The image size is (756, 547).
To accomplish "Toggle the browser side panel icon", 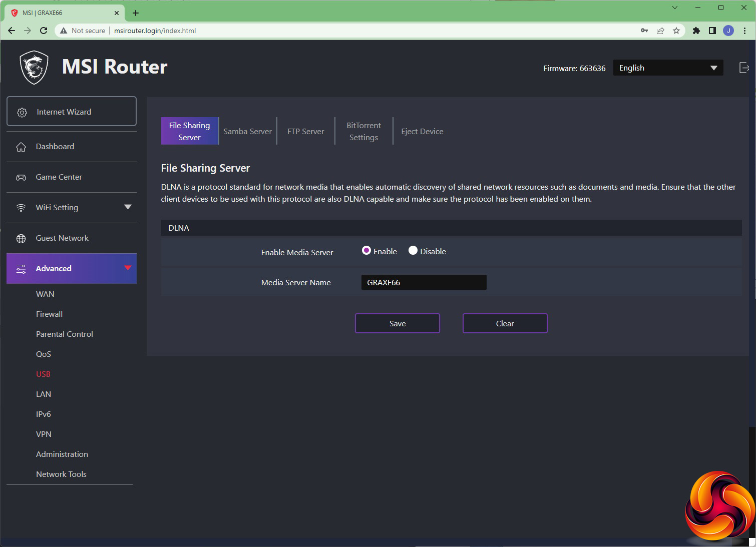I will pyautogui.click(x=712, y=31).
